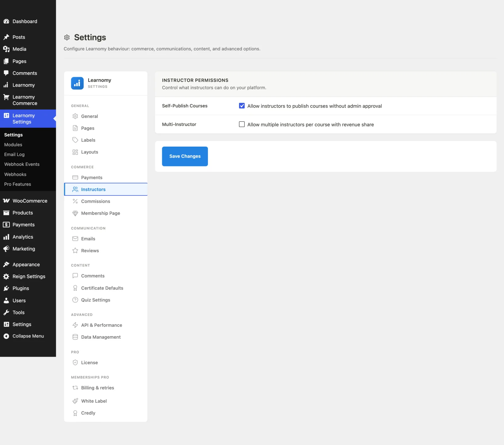
Task: Uncheck the Self-Publish Courses checkbox
Action: 242,106
